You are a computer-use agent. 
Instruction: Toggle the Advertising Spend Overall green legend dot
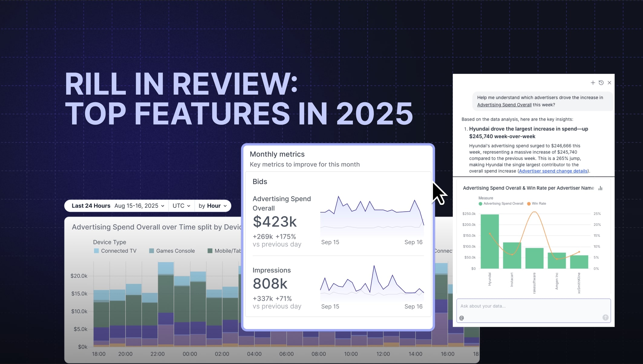coord(480,204)
